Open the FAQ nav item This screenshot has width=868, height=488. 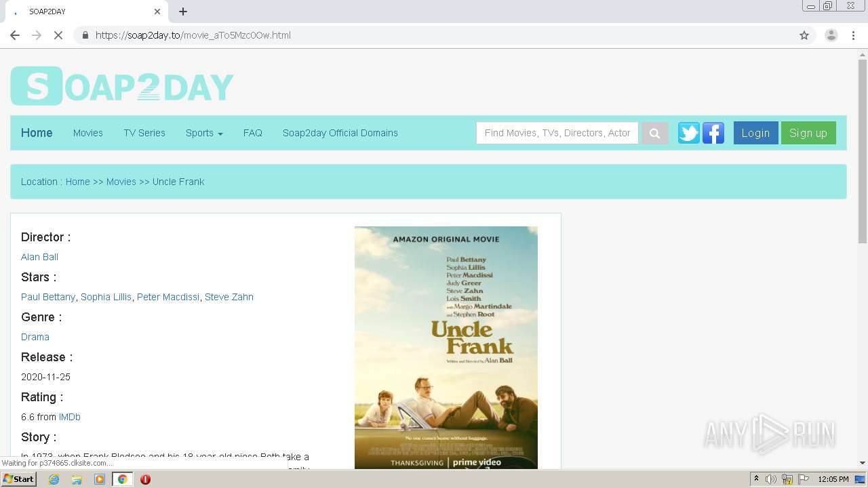(x=253, y=133)
